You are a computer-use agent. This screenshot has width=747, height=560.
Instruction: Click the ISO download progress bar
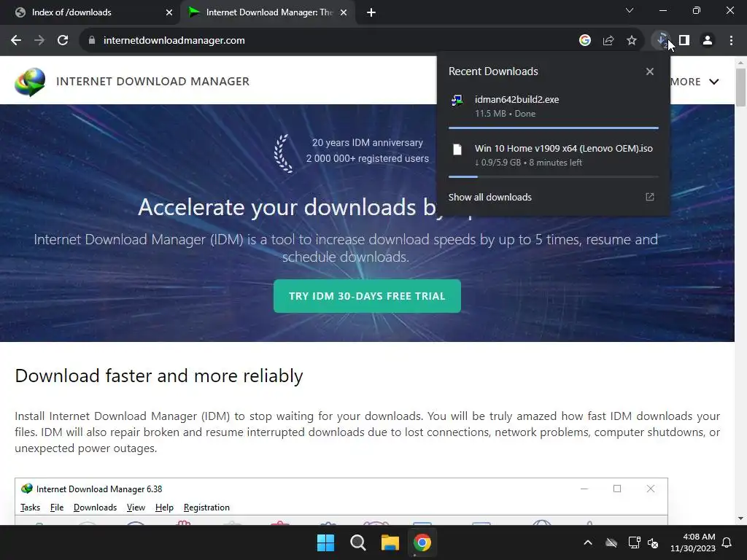pos(553,176)
